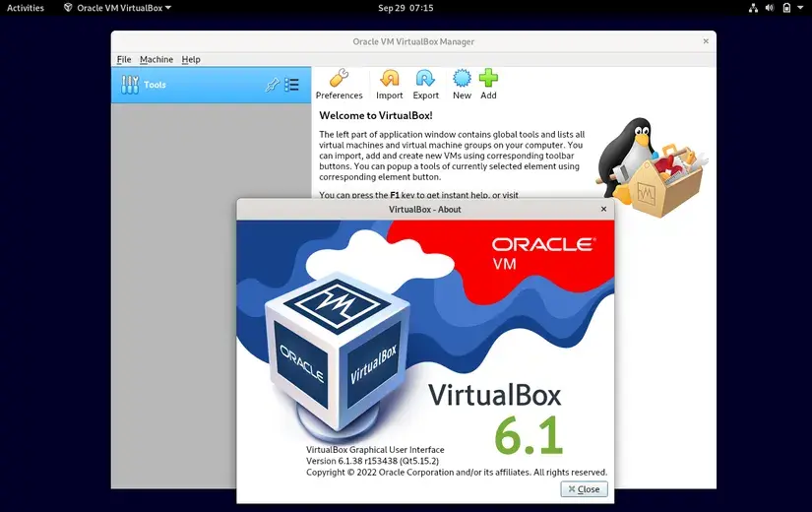Click the volume icon in top bar
This screenshot has width=812, height=512.
[x=770, y=8]
